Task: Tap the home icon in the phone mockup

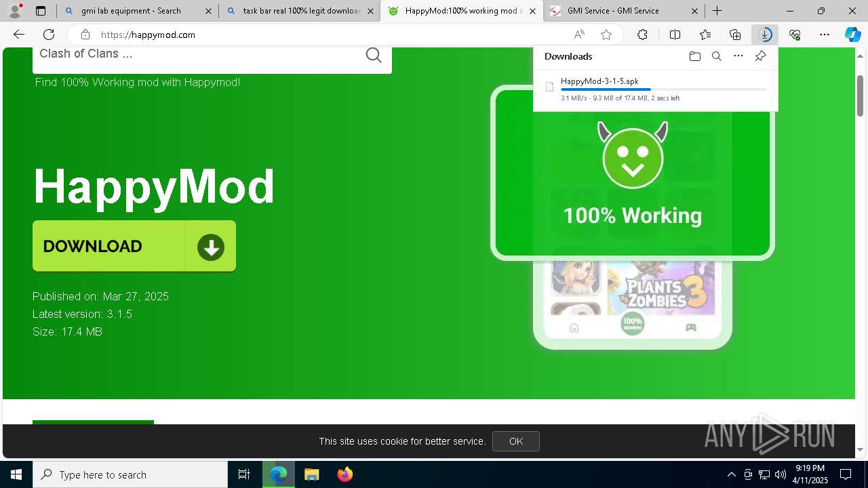Action: (574, 328)
